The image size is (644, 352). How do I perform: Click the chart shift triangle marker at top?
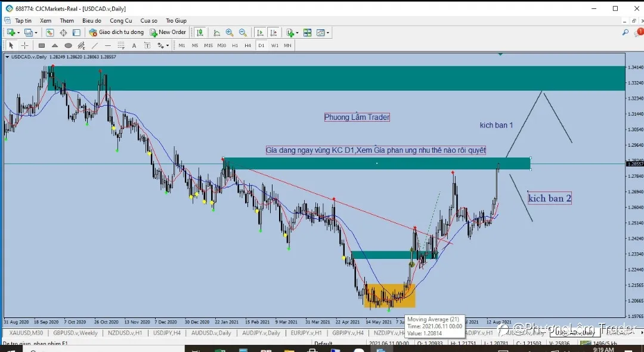500,54
